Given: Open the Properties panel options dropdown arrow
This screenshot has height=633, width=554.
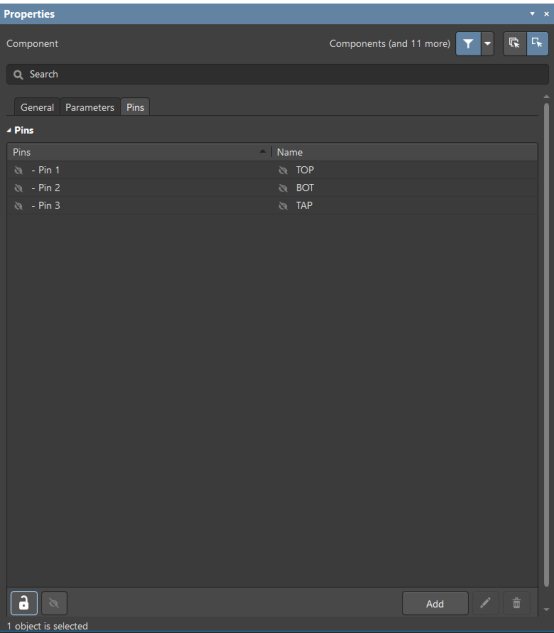Looking at the screenshot, I should click(x=532, y=14).
